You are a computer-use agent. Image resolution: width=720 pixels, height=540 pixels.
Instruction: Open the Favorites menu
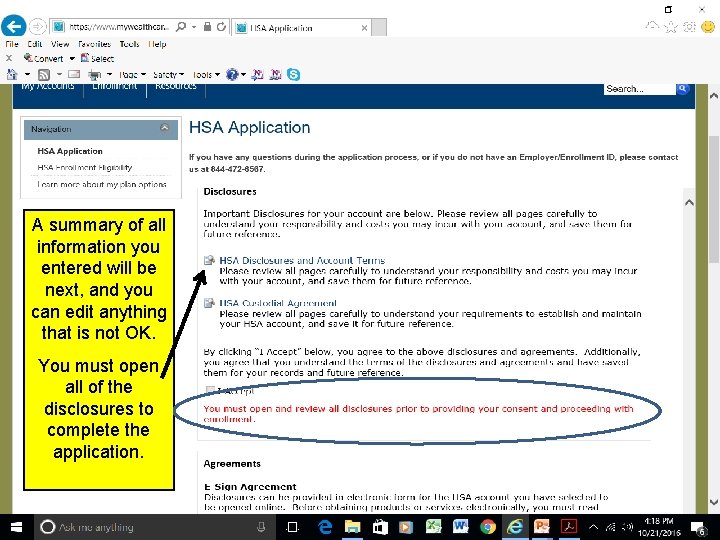pyautogui.click(x=95, y=44)
